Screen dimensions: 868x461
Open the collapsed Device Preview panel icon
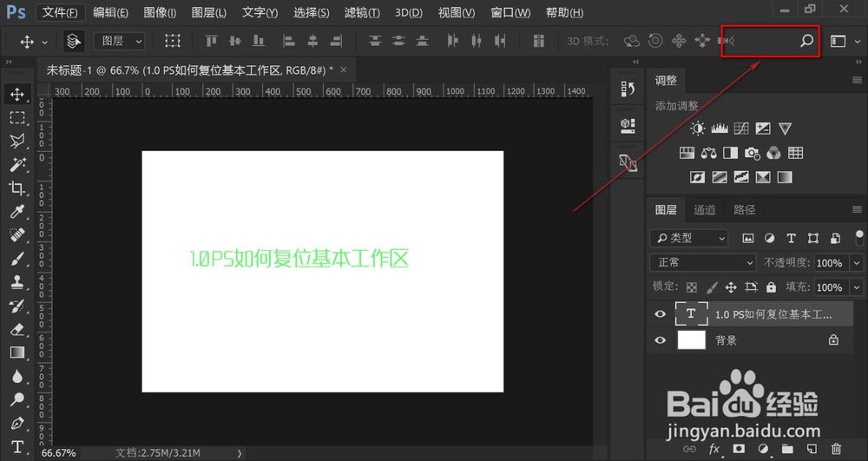click(628, 162)
